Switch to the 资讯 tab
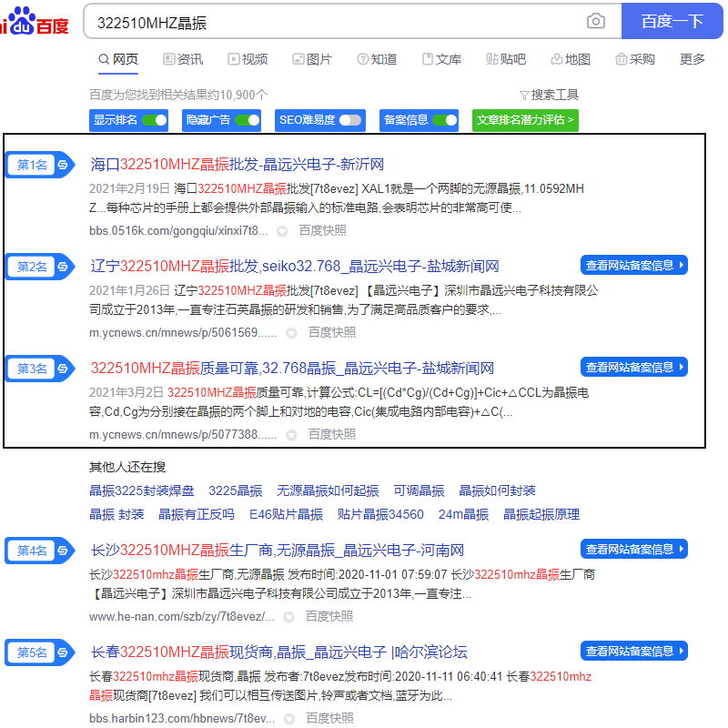The image size is (728, 728). click(x=183, y=59)
